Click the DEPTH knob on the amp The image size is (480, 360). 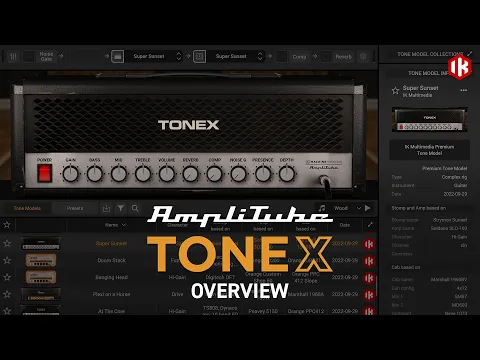pos(287,174)
